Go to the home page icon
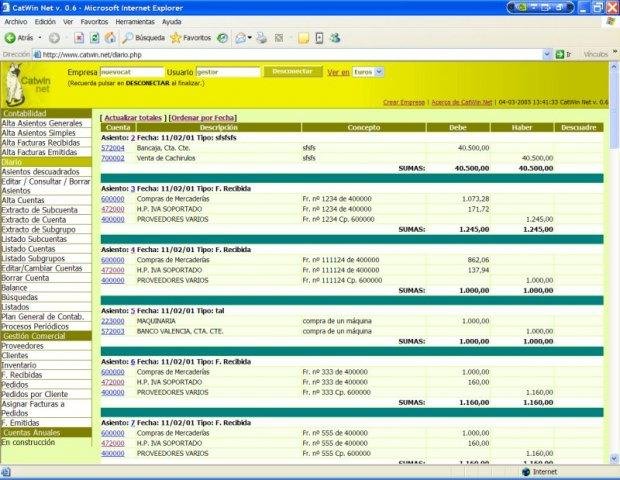This screenshot has width=620, height=480. point(110,38)
